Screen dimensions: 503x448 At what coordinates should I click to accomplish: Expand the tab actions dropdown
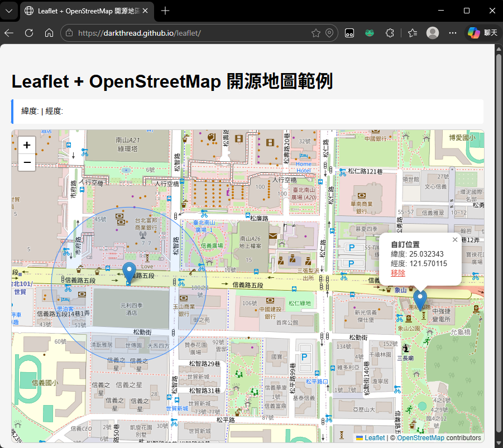8,11
